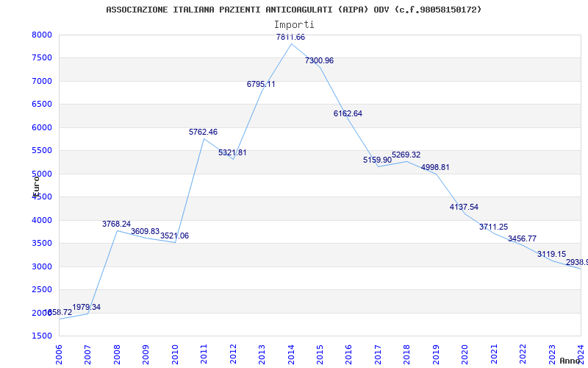Click the x-axis year 2018
This screenshot has width=588, height=368.
tap(407, 354)
